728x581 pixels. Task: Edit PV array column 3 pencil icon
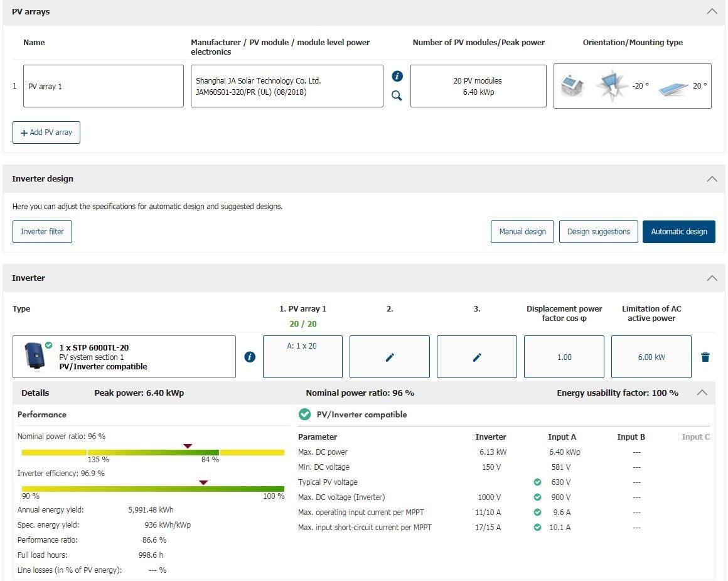(x=477, y=357)
